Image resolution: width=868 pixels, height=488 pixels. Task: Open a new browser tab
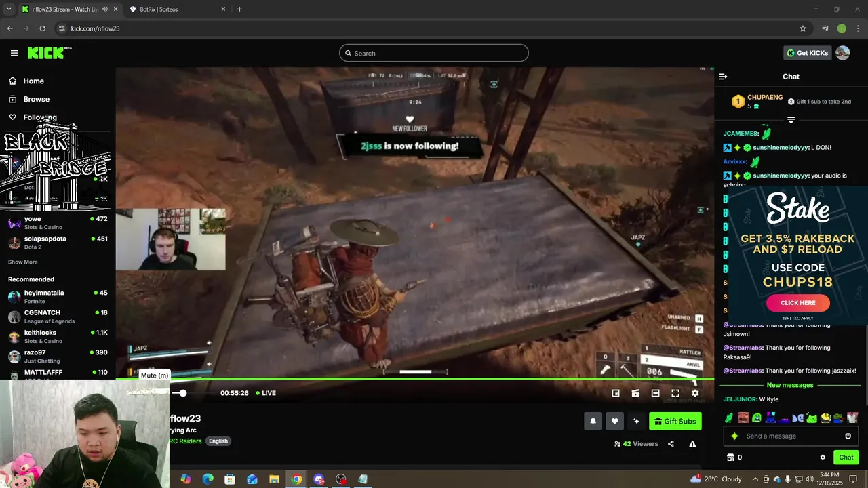(239, 9)
